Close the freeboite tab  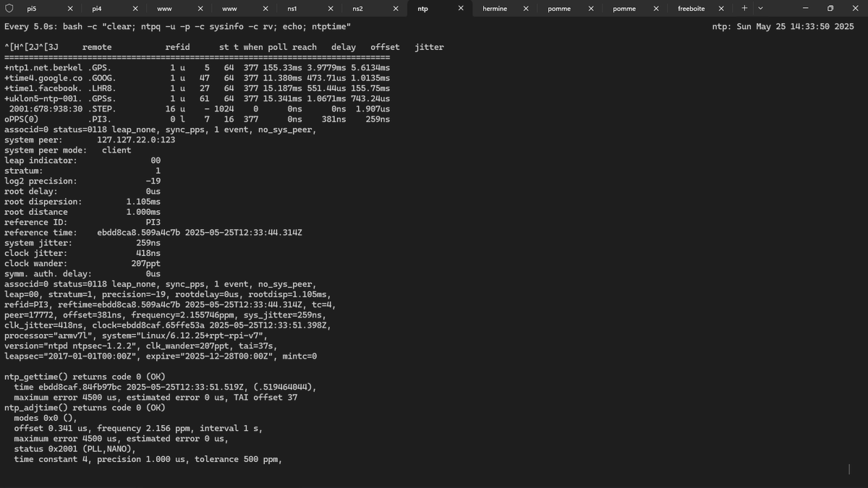(720, 8)
